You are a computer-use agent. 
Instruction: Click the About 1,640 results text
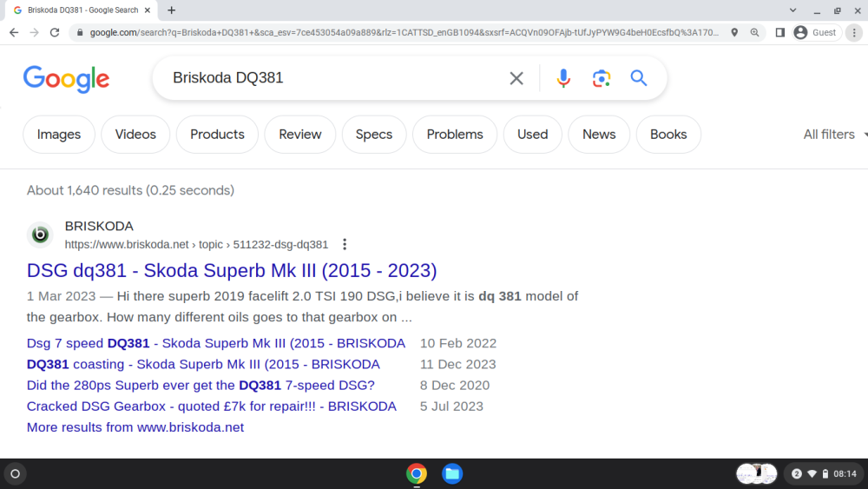(131, 190)
